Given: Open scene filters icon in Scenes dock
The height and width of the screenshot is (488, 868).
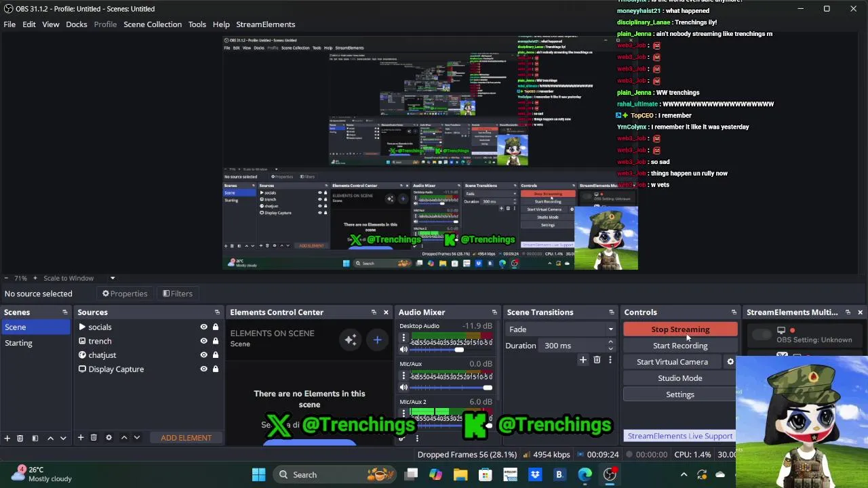Looking at the screenshot, I should pyautogui.click(x=35, y=438).
